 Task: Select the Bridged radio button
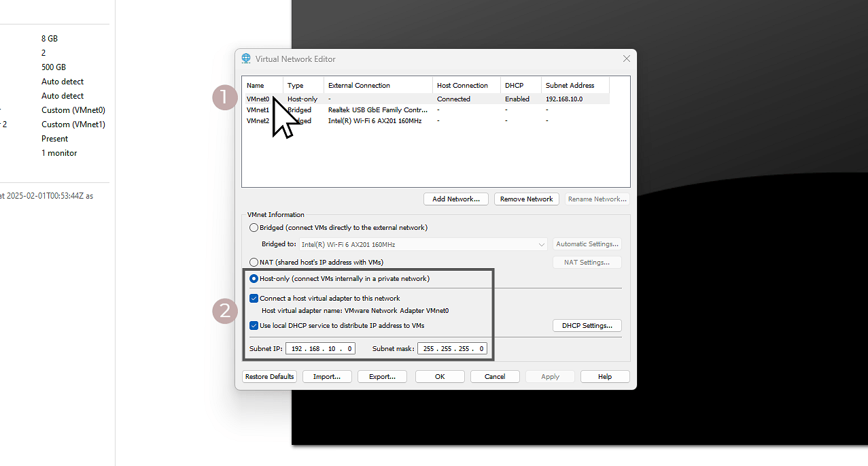coord(254,228)
